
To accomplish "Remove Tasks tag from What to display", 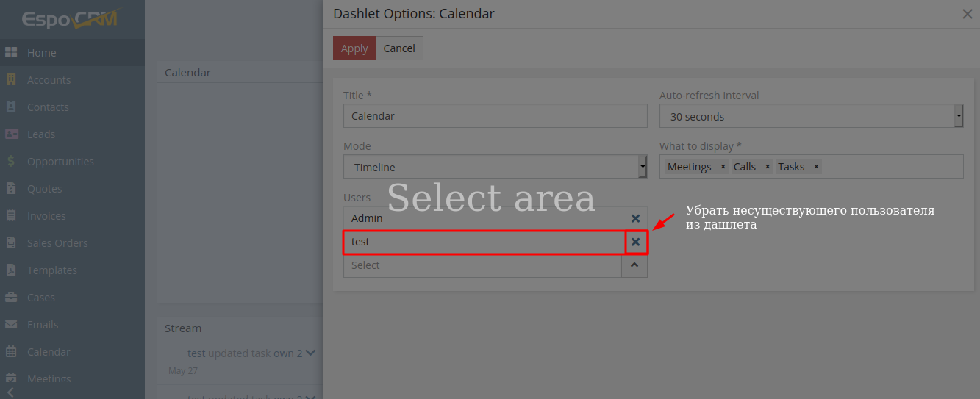I will pos(816,167).
